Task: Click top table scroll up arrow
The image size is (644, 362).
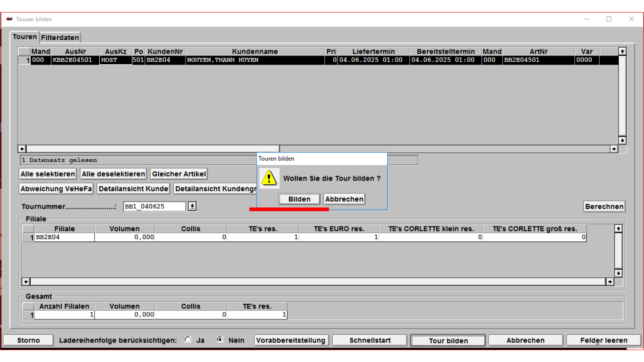Action: click(x=622, y=51)
